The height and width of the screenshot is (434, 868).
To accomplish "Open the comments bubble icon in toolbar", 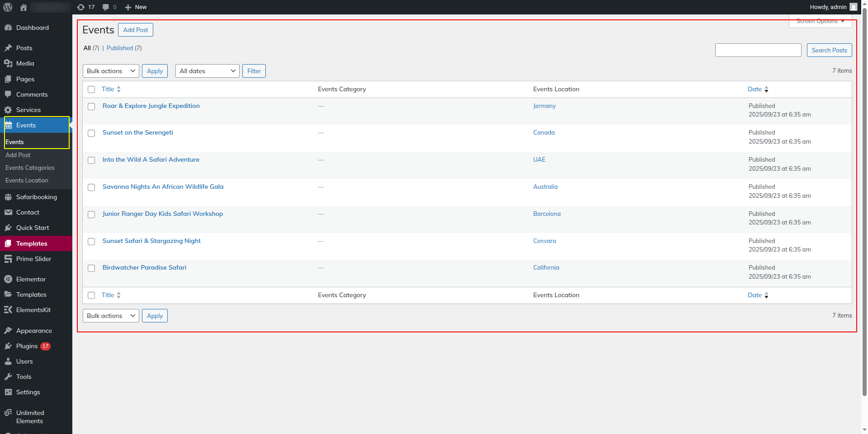I will tap(106, 7).
